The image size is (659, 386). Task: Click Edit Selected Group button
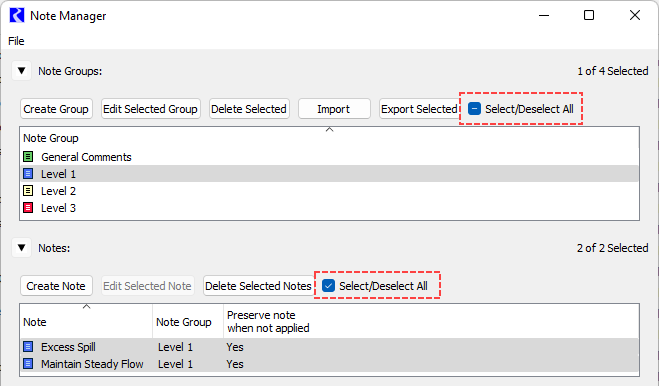[x=150, y=109]
